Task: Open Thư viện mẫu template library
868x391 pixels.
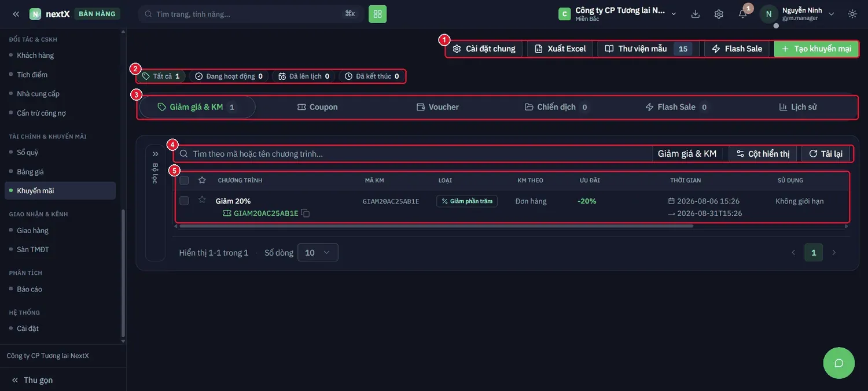Action: (x=648, y=49)
